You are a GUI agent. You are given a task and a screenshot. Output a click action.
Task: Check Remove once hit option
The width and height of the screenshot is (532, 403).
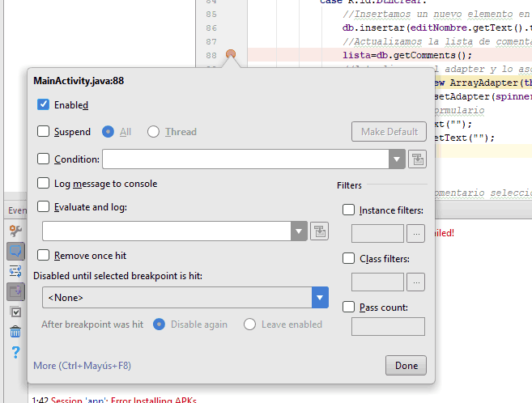pyautogui.click(x=43, y=255)
